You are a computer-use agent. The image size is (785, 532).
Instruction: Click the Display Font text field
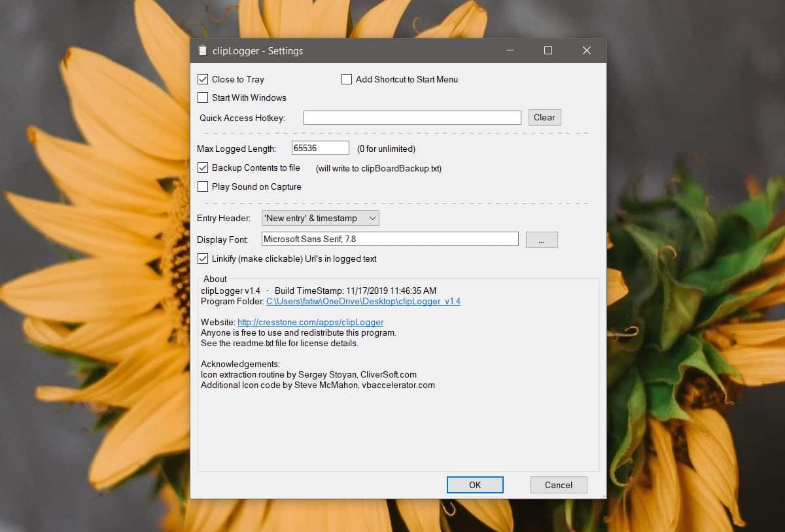pos(390,239)
